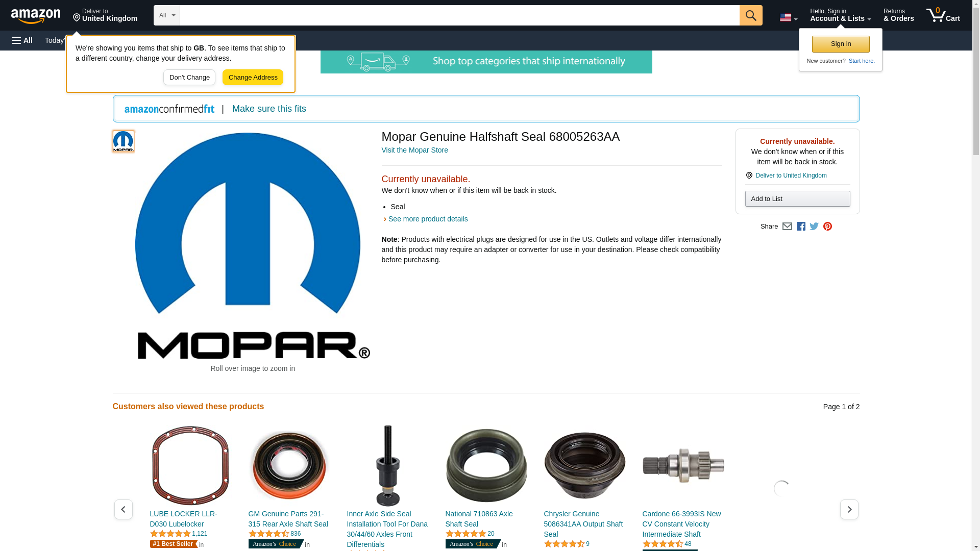The image size is (980, 551).
Task: Share product on Facebook icon
Action: [x=801, y=227]
